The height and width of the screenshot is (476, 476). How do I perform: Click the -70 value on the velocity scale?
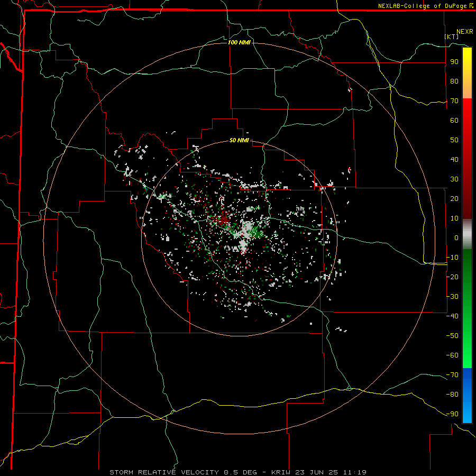point(452,375)
